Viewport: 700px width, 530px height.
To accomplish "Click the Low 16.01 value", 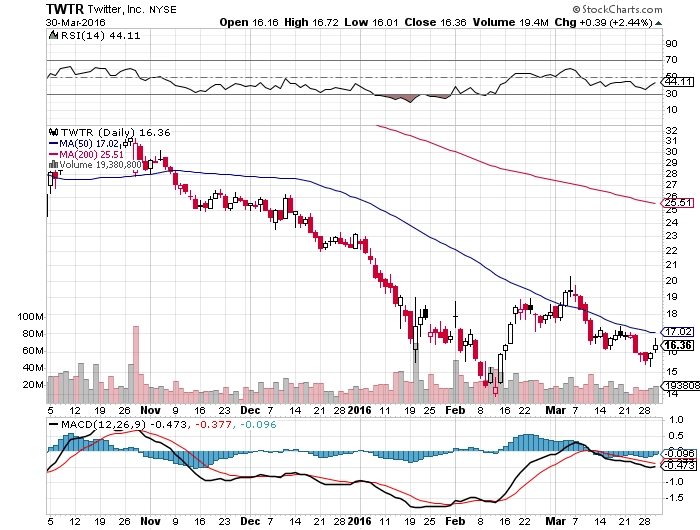I will (x=371, y=22).
